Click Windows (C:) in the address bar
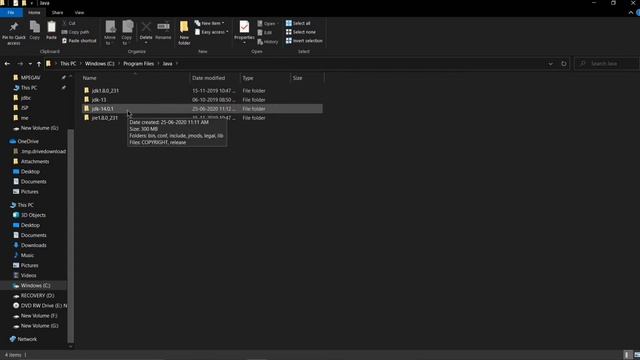 [x=100, y=64]
